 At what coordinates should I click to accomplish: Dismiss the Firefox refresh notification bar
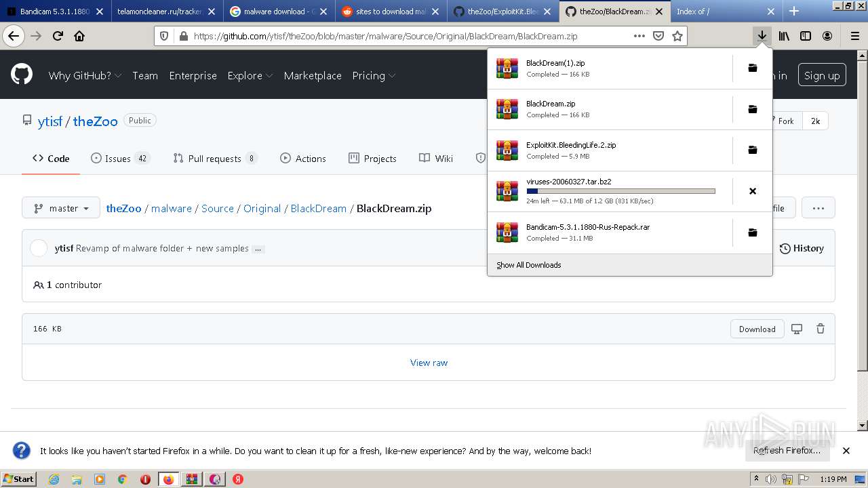point(846,451)
